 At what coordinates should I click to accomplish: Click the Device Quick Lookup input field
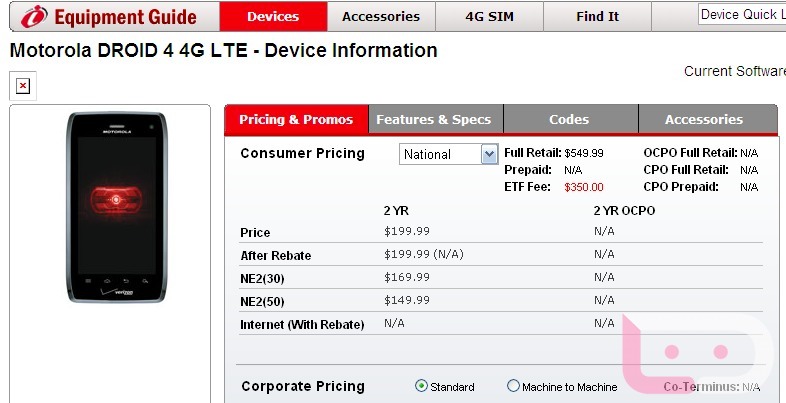click(741, 14)
